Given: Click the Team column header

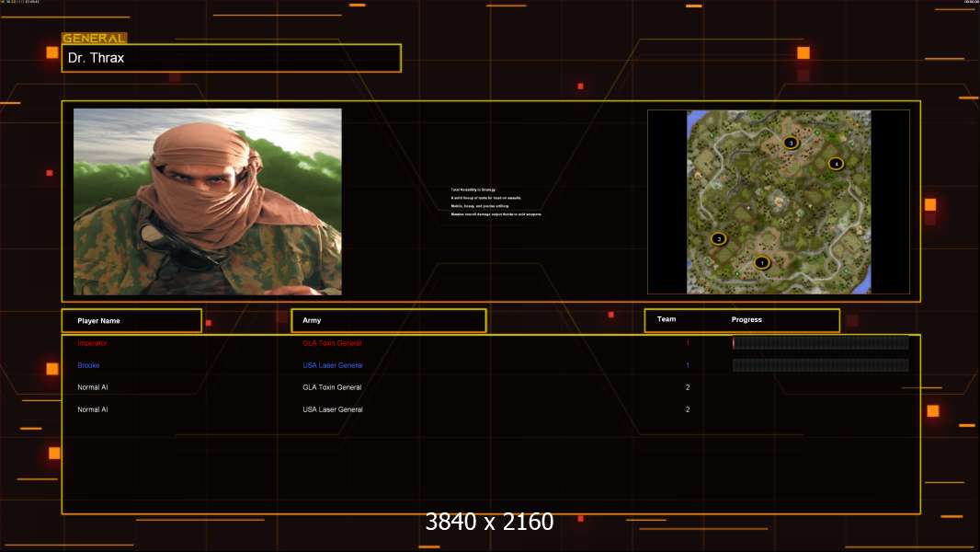Looking at the screenshot, I should [667, 319].
